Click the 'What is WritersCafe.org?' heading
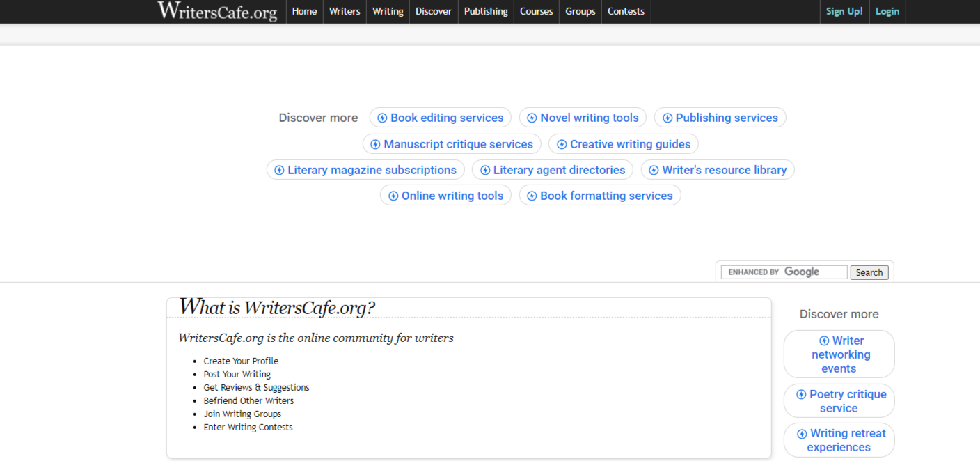Image resolution: width=980 pixels, height=461 pixels. click(x=277, y=307)
